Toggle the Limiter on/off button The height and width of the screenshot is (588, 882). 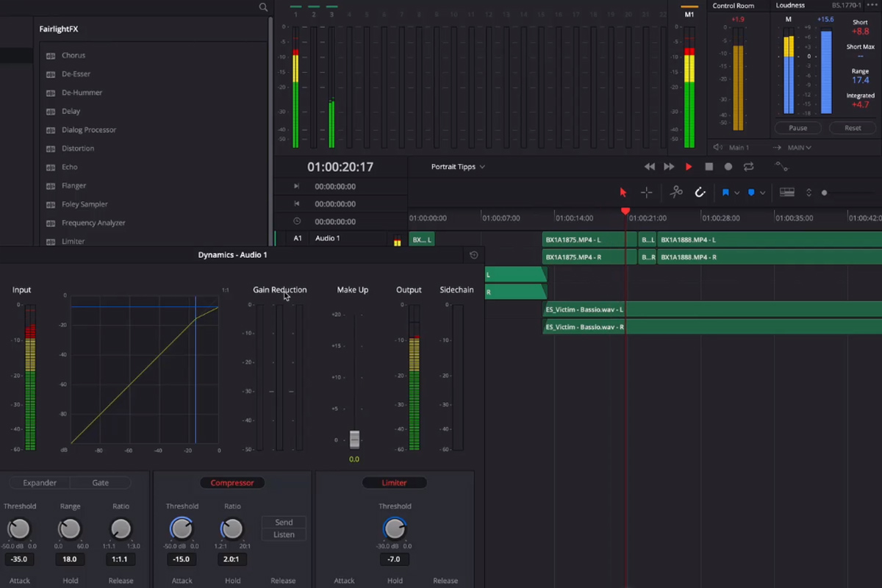[x=394, y=483]
